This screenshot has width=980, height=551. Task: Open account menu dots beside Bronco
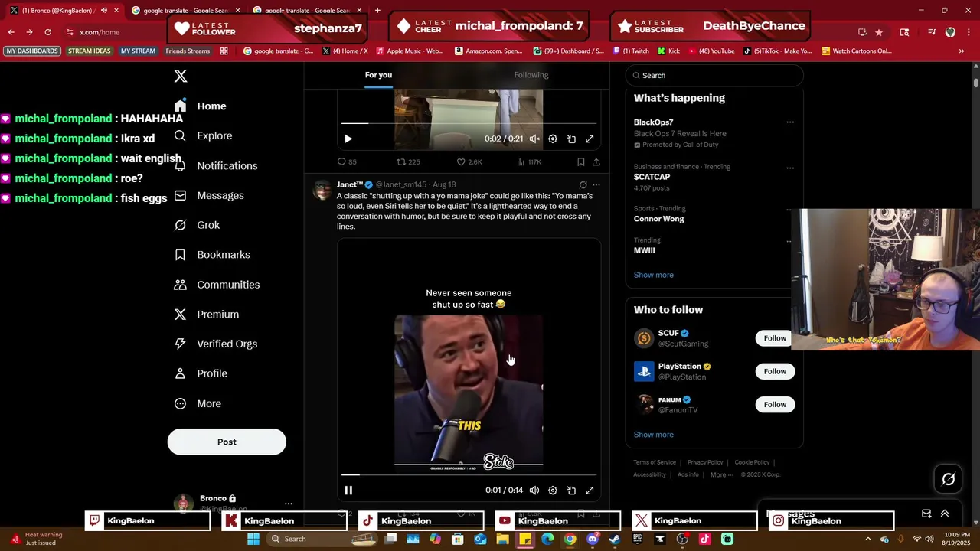coord(289,504)
